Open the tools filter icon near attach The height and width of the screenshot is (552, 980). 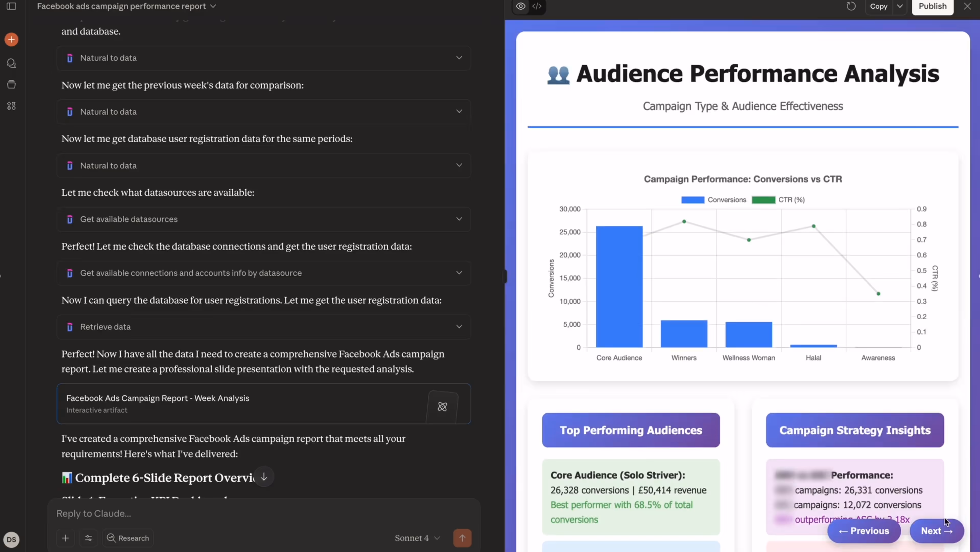88,538
